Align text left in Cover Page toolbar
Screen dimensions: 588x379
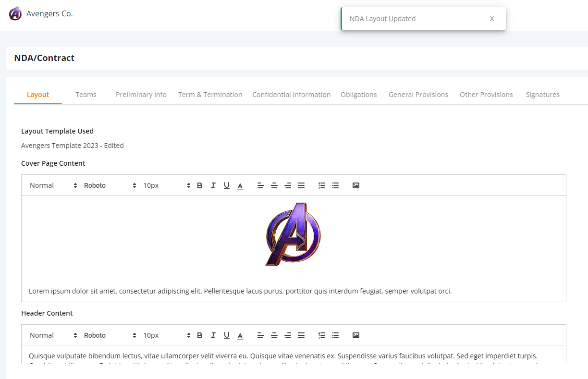click(261, 185)
